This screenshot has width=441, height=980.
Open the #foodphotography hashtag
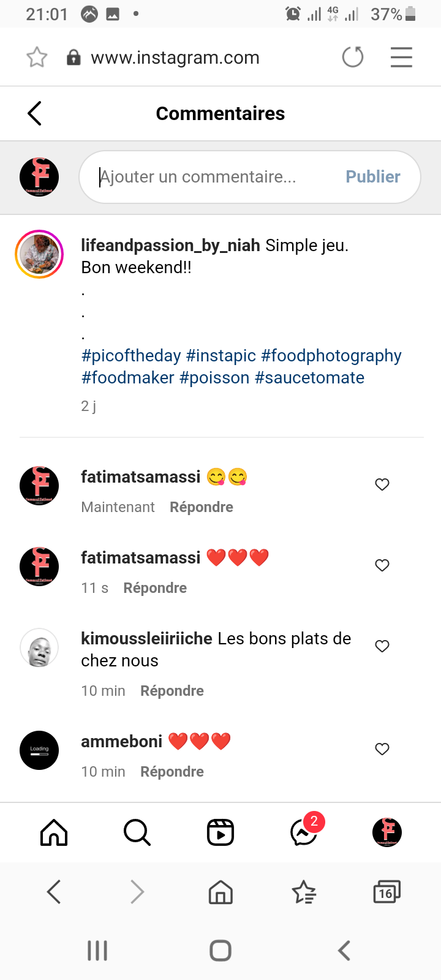(331, 356)
